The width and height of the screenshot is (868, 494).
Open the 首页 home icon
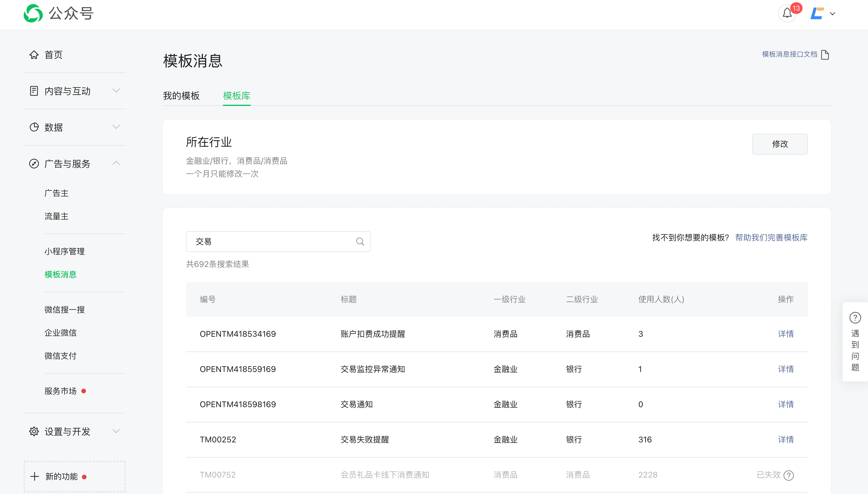[34, 55]
